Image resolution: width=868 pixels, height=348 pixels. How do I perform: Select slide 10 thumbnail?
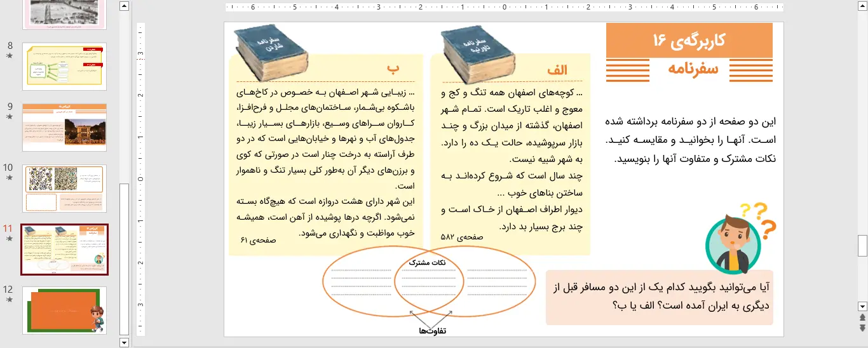coord(64,189)
